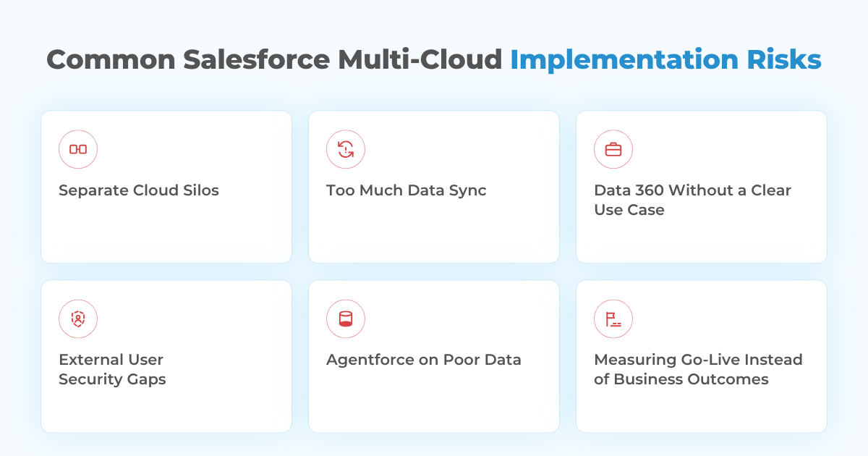Select the "Agentforce on Poor Data" text
This screenshot has width=868, height=456.
424,360
